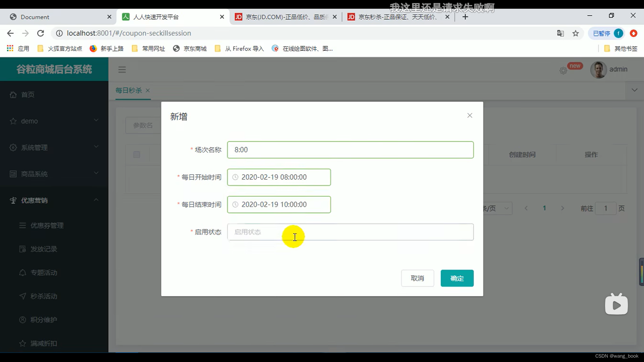Click the 确定 confirm button
The width and height of the screenshot is (644, 362).
[457, 278]
